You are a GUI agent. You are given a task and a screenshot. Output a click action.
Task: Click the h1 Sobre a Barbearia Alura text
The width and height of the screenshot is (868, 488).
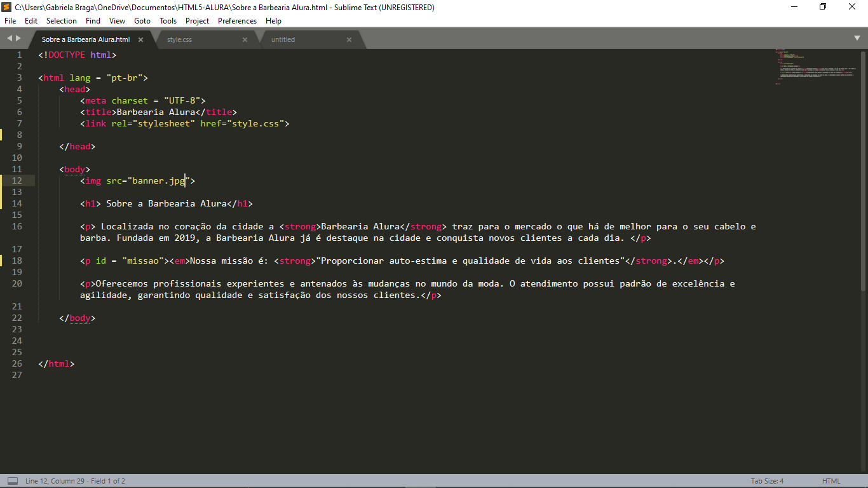166,203
